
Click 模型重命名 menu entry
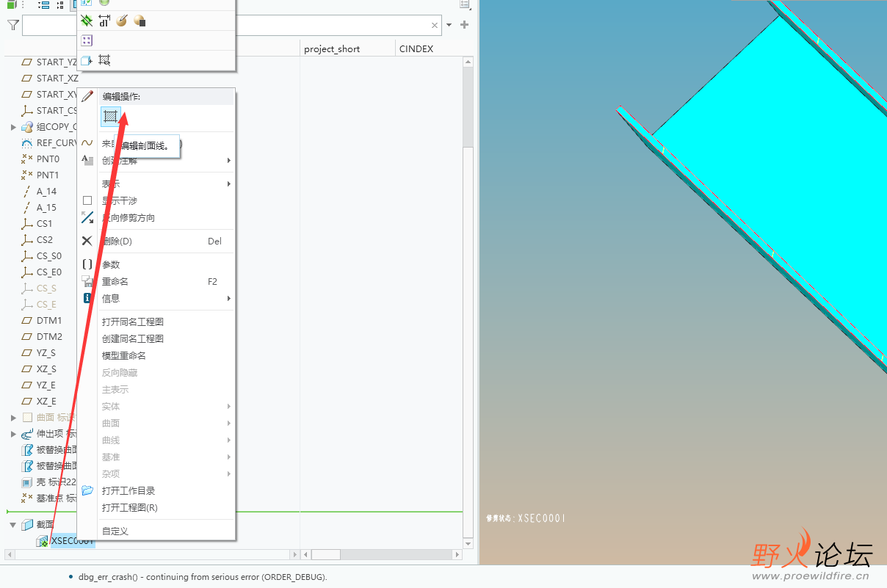pyautogui.click(x=124, y=355)
